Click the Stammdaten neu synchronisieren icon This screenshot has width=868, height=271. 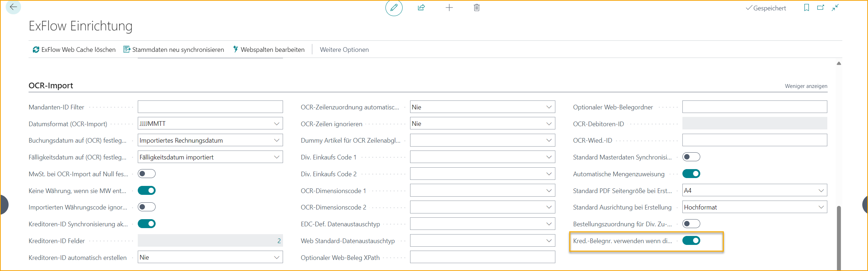click(x=127, y=49)
